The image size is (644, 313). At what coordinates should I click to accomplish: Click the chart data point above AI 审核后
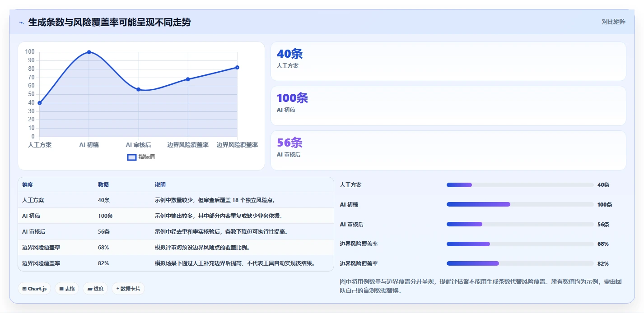tap(138, 89)
